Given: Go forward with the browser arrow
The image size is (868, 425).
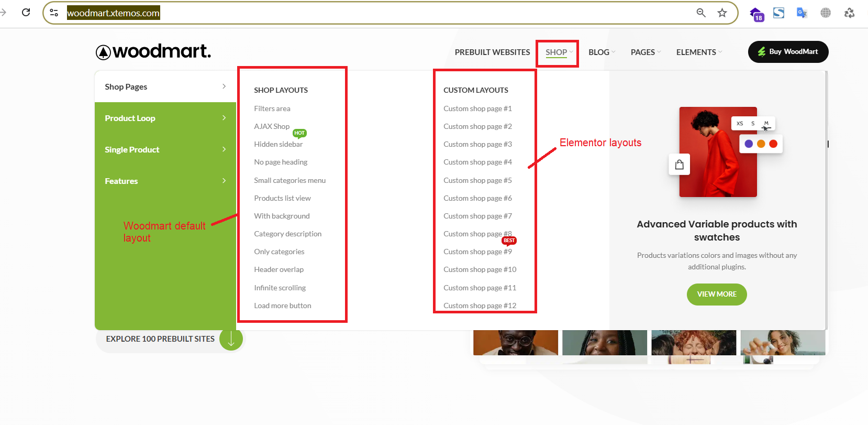Looking at the screenshot, I should pos(3,13).
